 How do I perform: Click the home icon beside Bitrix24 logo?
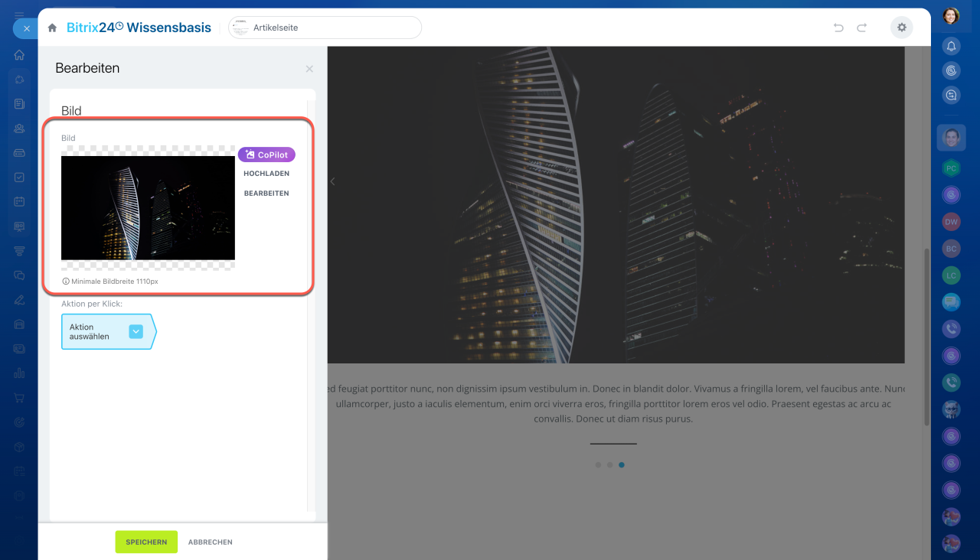[52, 28]
